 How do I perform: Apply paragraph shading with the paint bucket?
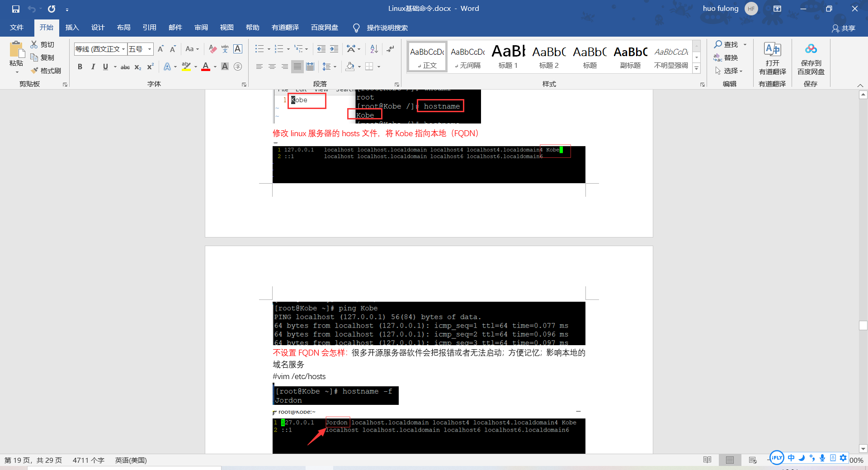(350, 67)
